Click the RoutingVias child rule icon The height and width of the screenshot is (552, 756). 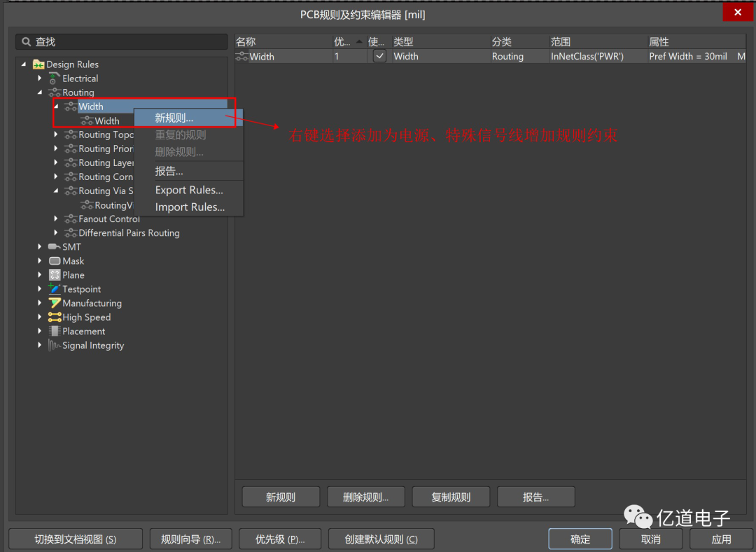tap(87, 205)
